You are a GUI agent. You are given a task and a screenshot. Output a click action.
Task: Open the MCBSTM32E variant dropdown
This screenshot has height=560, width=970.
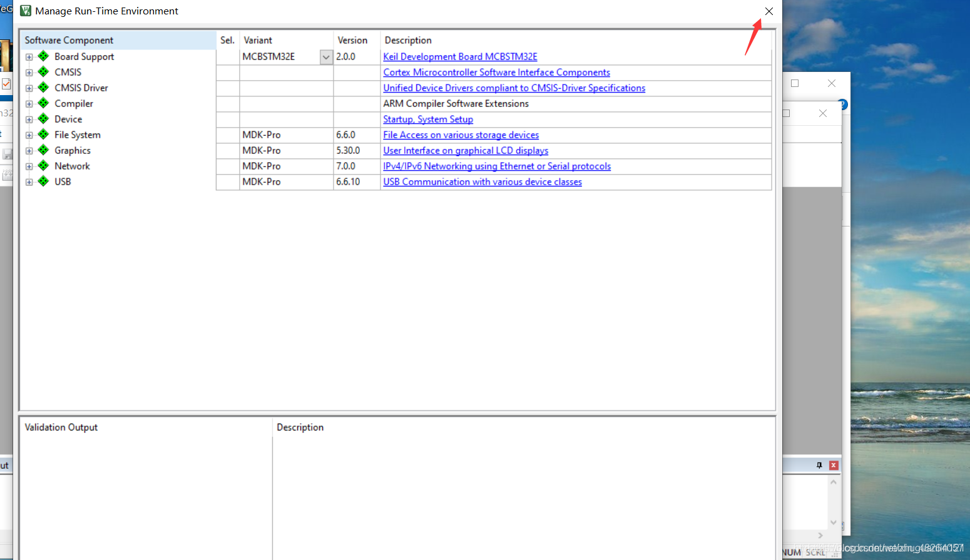click(x=326, y=57)
